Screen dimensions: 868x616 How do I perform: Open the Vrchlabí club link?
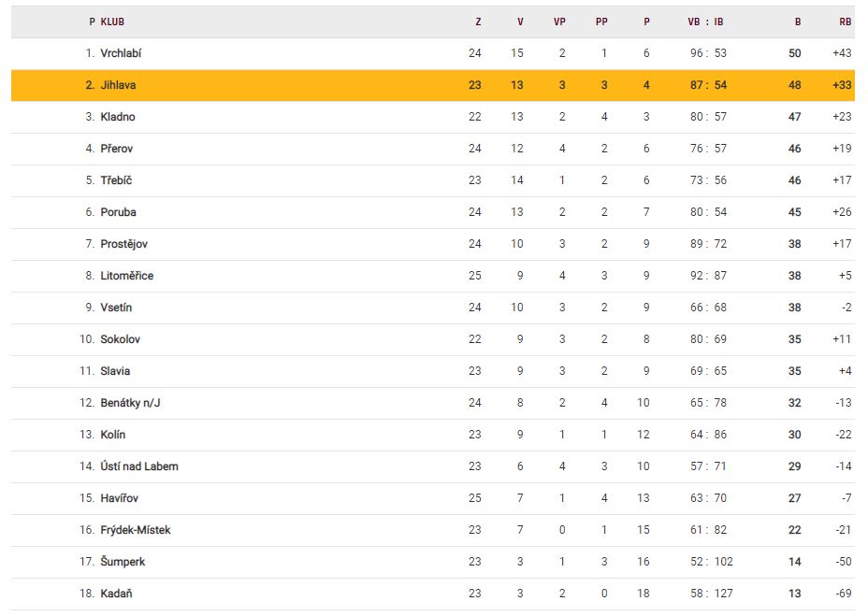point(121,53)
